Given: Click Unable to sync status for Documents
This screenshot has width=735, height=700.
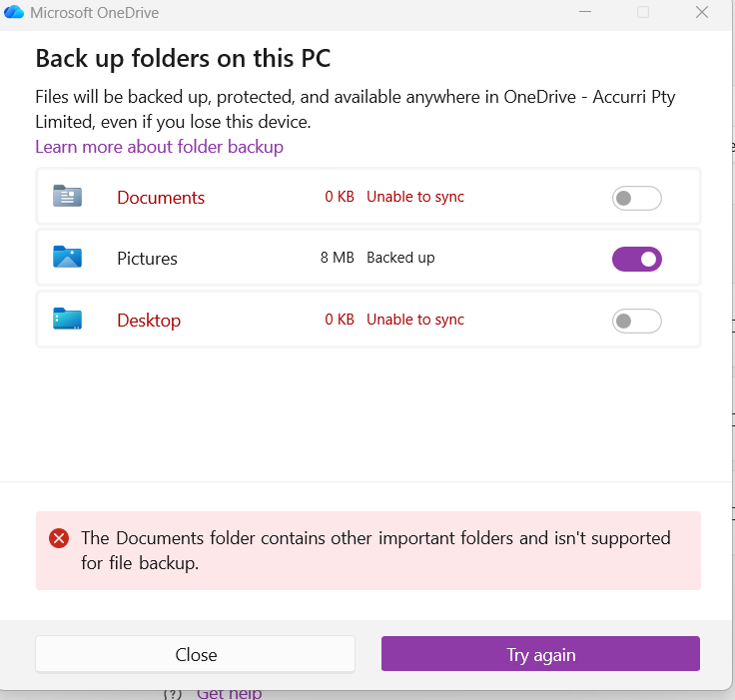Looking at the screenshot, I should pyautogui.click(x=414, y=197).
